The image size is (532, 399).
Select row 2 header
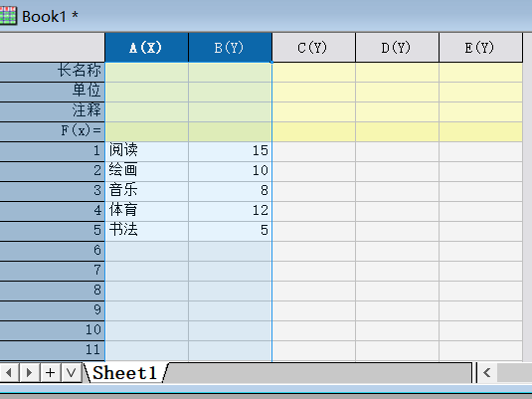(x=53, y=171)
